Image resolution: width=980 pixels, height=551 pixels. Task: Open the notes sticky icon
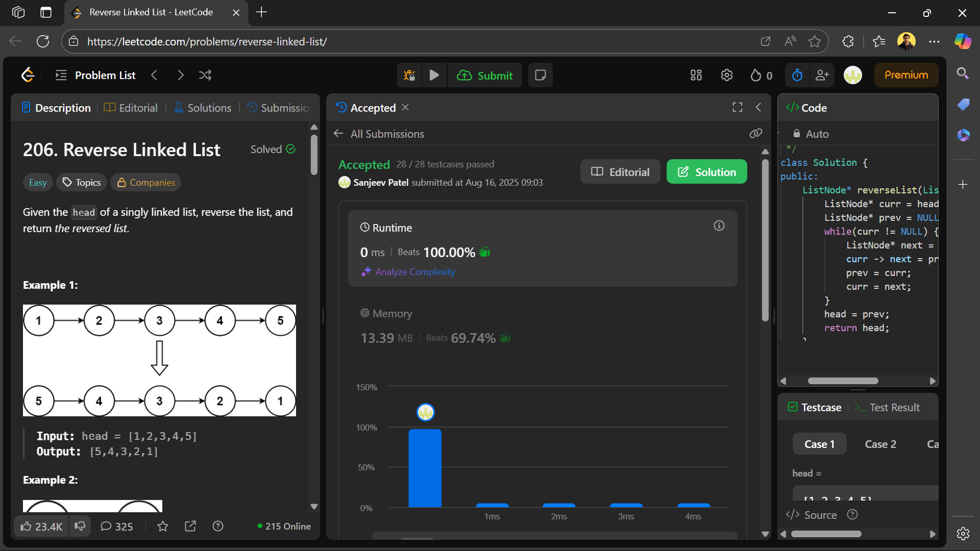tap(540, 76)
